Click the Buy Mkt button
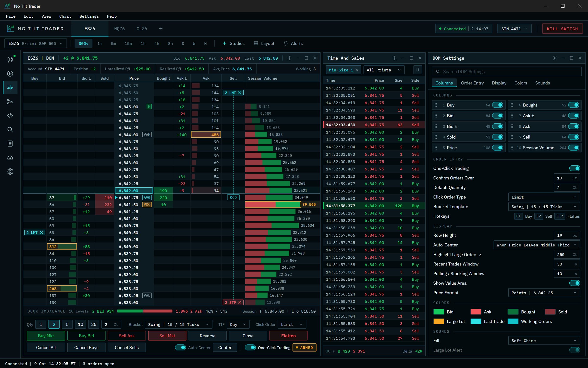 pos(46,336)
